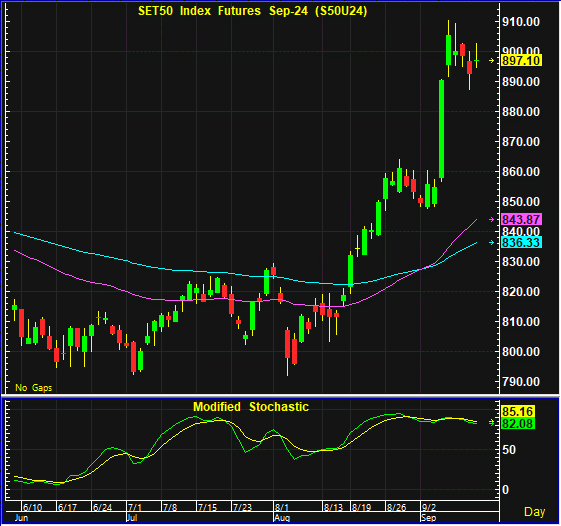The height and width of the screenshot is (526, 561).
Task: Click the magenta arrow beside 843.87
Action: tap(492, 219)
